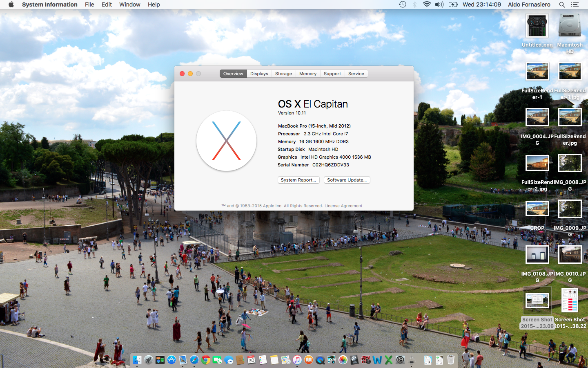Launch Microsoft Word from the Dock
The width and height of the screenshot is (588, 368).
coord(377,360)
